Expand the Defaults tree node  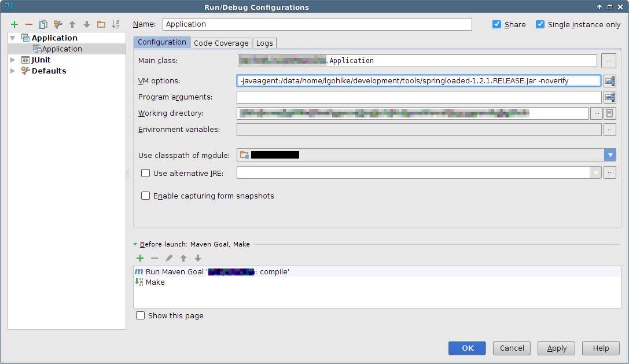coord(13,71)
